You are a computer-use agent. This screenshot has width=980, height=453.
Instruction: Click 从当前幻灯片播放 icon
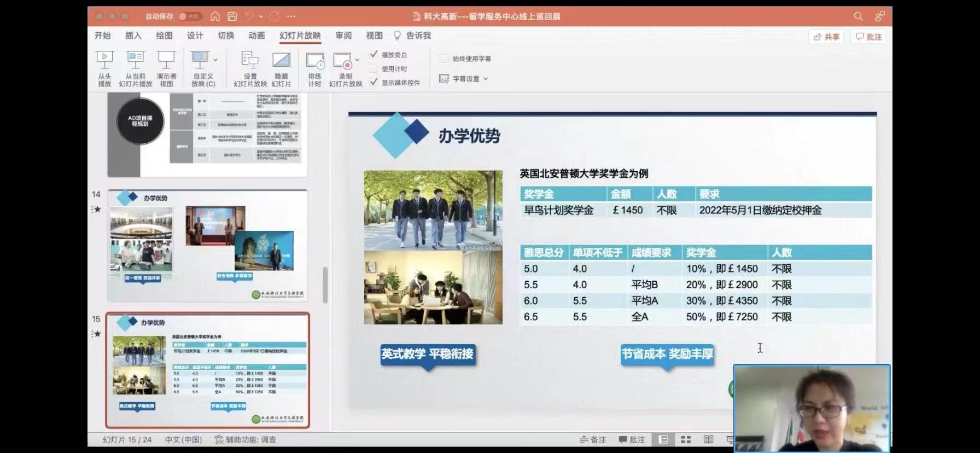135,61
